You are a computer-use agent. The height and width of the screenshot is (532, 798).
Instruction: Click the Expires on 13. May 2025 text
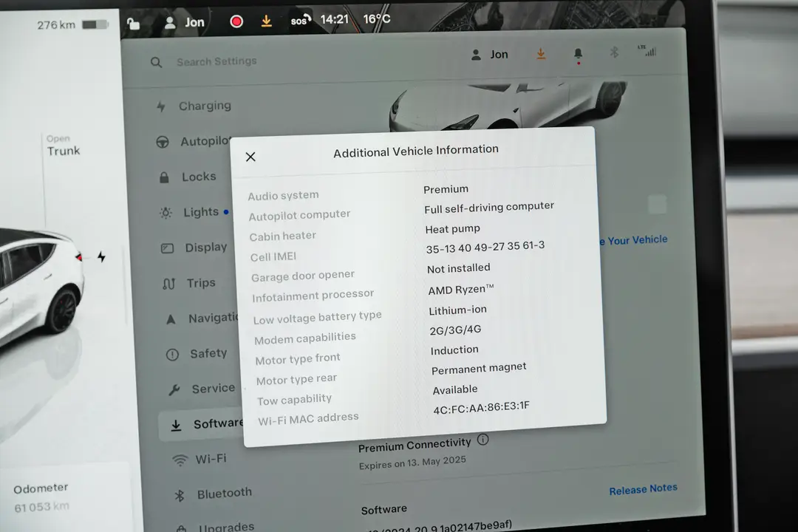point(412,463)
